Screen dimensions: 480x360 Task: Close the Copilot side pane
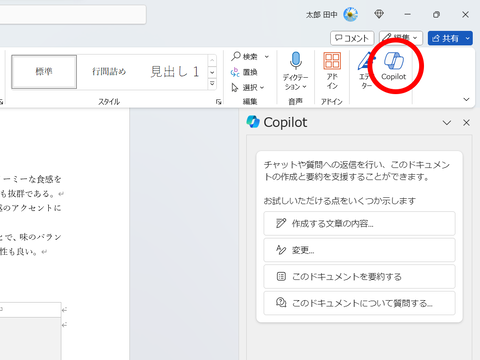(x=466, y=123)
